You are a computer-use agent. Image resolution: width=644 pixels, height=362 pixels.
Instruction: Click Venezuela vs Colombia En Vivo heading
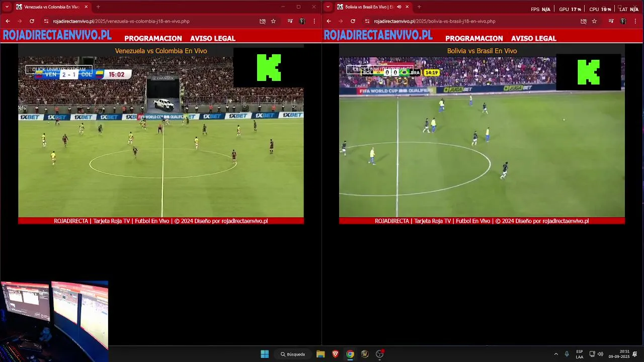pyautogui.click(x=161, y=51)
